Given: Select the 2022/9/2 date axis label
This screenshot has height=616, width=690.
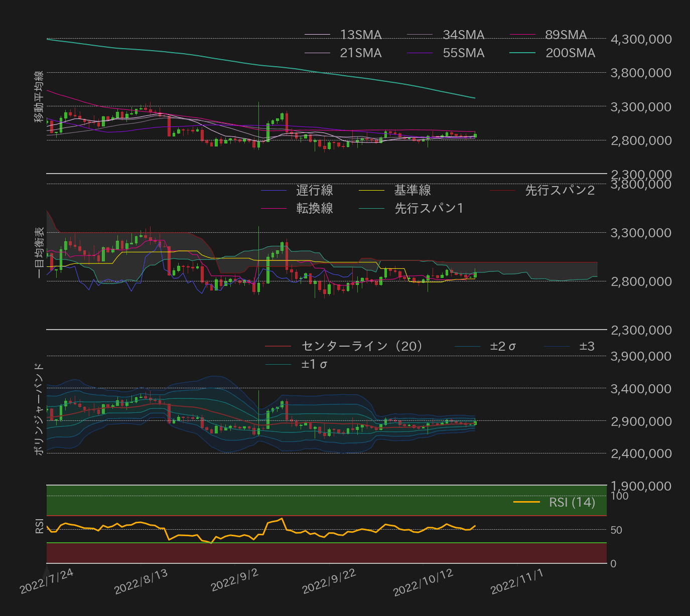Looking at the screenshot, I should [234, 582].
